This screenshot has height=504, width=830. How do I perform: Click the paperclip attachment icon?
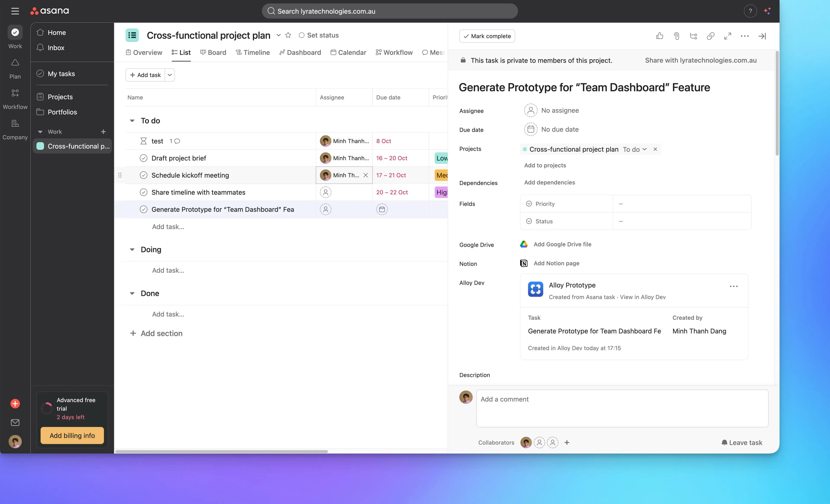tap(676, 36)
